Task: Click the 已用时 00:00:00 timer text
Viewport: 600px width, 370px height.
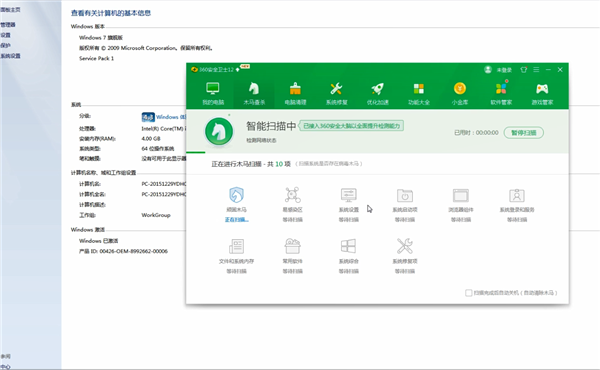Action: (476, 133)
